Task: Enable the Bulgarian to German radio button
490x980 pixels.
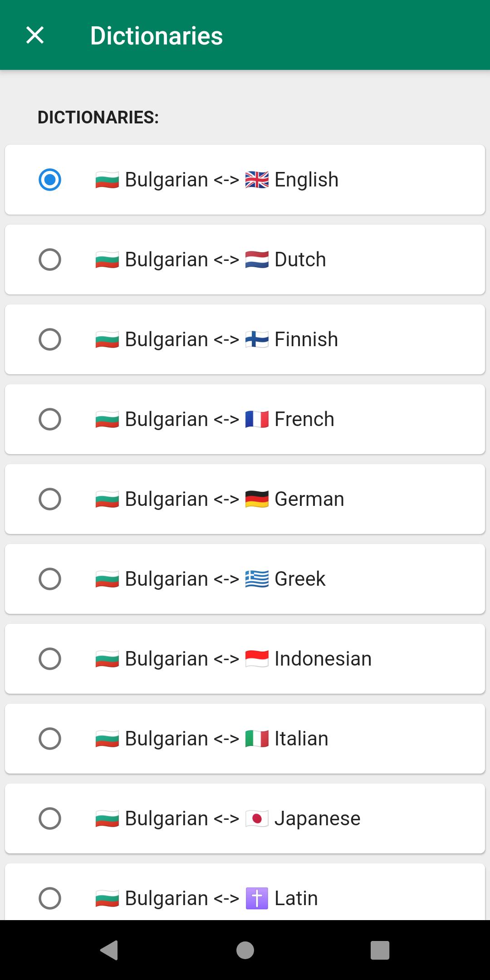Action: tap(50, 499)
